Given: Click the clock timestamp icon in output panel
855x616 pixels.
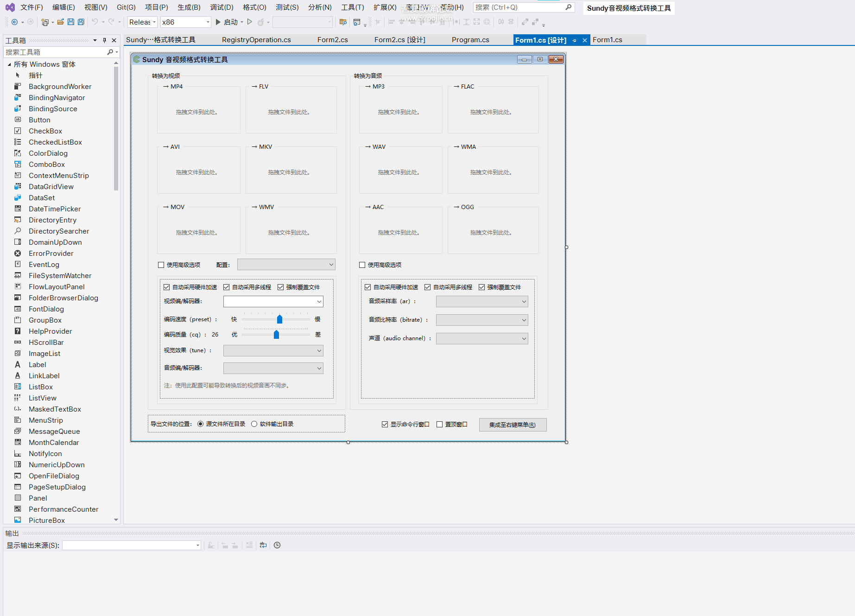Looking at the screenshot, I should point(277,545).
